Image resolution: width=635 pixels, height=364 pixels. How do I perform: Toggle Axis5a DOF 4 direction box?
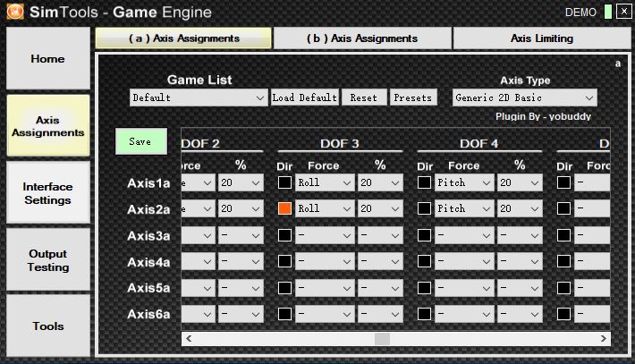click(424, 288)
